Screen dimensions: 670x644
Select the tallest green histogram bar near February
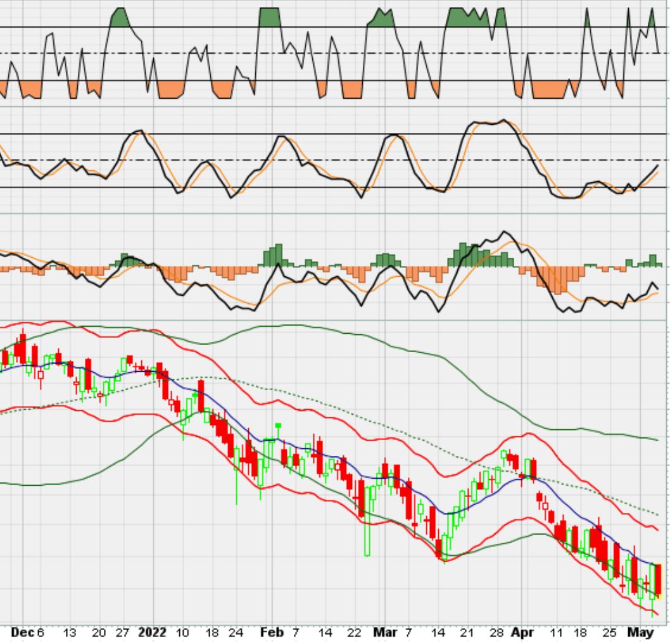click(x=275, y=255)
